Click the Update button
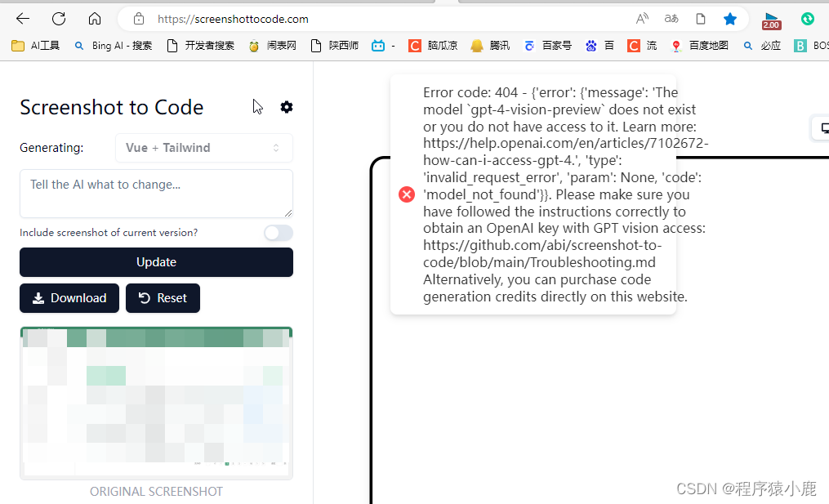This screenshot has height=504, width=829. (157, 261)
